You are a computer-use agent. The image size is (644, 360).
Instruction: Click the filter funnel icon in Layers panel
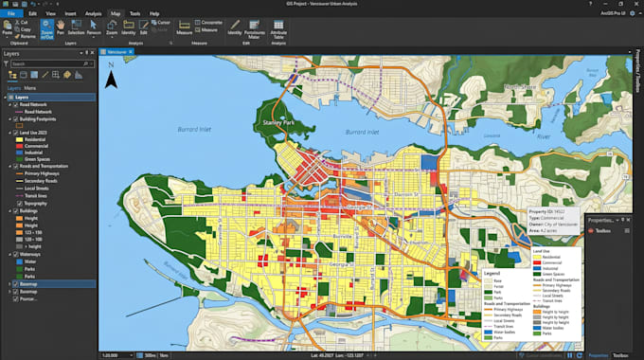[6, 63]
